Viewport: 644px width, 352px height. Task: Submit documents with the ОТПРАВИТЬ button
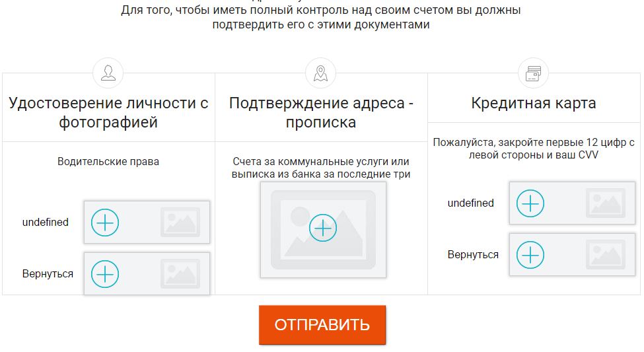pos(322,325)
